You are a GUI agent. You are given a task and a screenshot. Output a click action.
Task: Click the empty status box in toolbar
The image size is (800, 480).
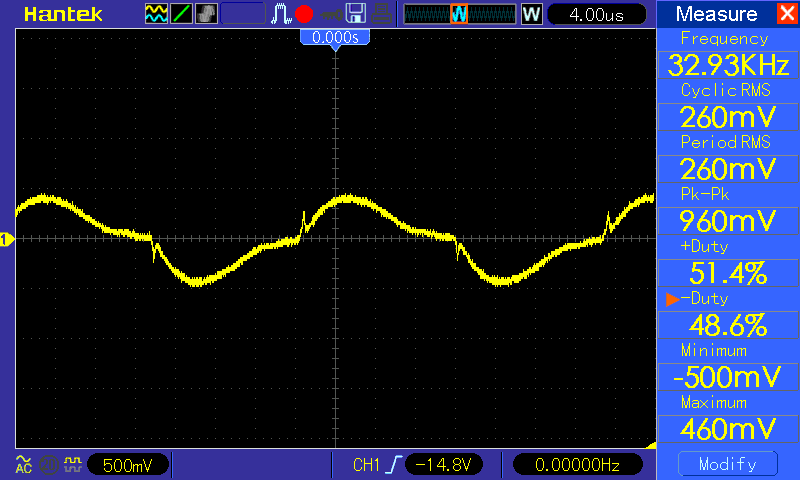[243, 14]
